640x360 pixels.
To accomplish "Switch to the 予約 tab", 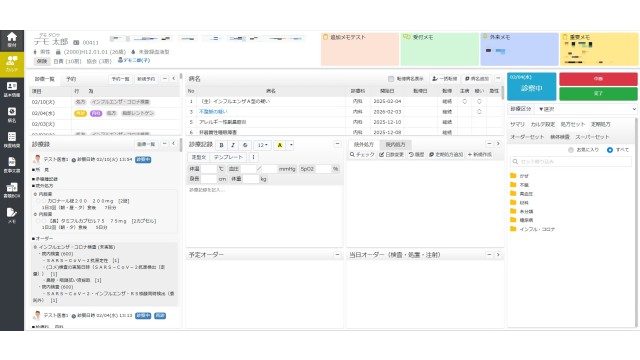I will pos(71,79).
